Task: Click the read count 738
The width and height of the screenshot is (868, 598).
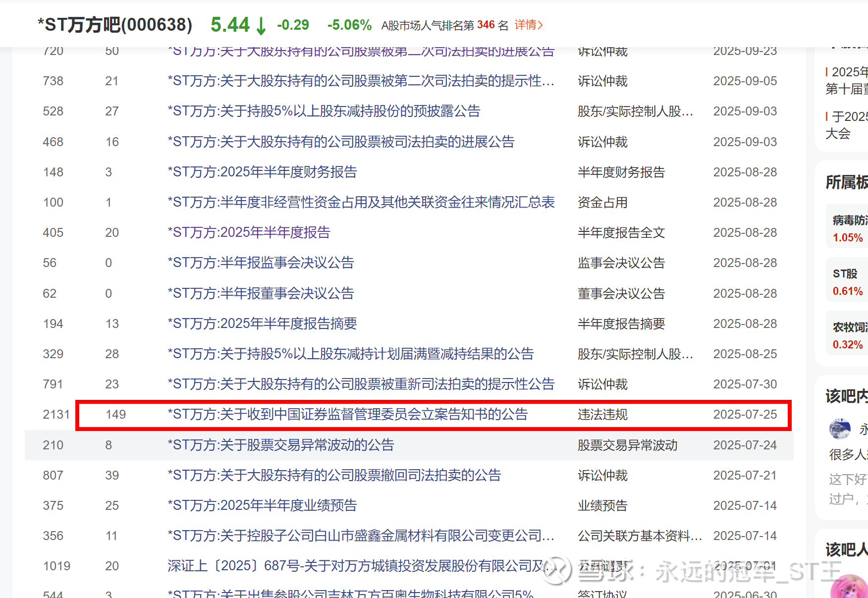Action: click(x=53, y=81)
